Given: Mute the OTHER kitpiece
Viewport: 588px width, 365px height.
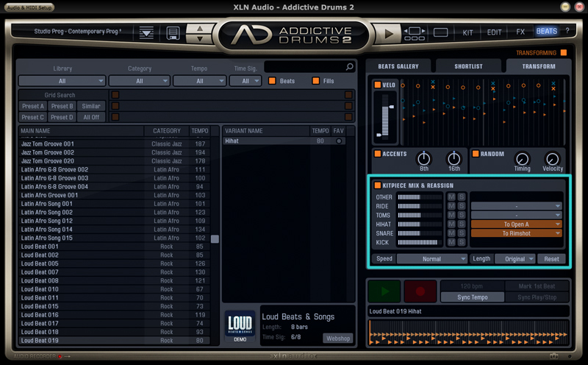Looking at the screenshot, I should tap(451, 197).
